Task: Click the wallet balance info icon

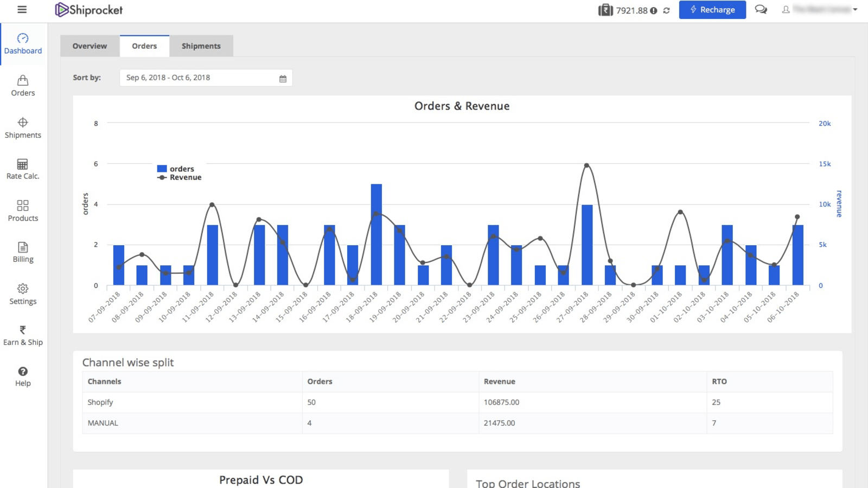Action: click(x=654, y=10)
